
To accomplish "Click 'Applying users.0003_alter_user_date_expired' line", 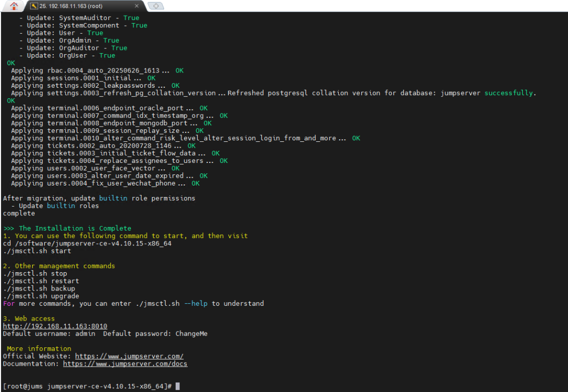I will coord(109,176).
